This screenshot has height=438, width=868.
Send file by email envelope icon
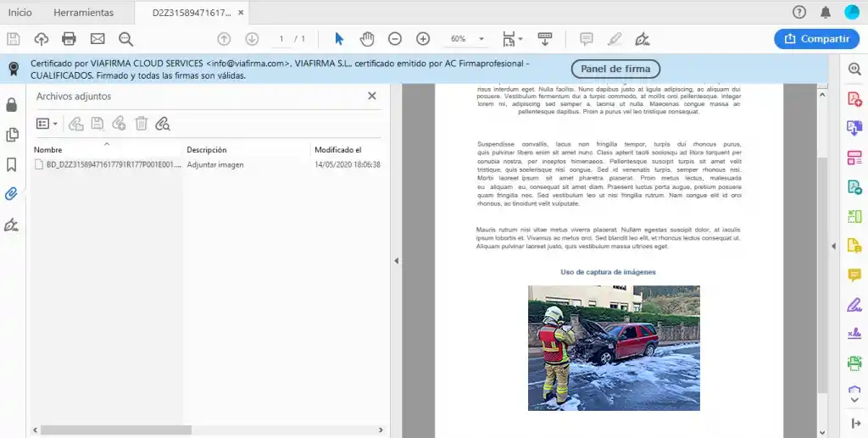point(97,39)
